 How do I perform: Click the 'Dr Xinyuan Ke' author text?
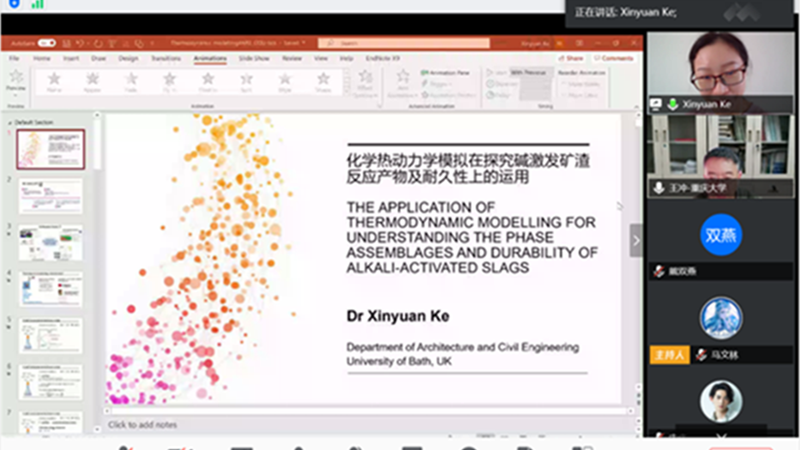[x=398, y=316]
